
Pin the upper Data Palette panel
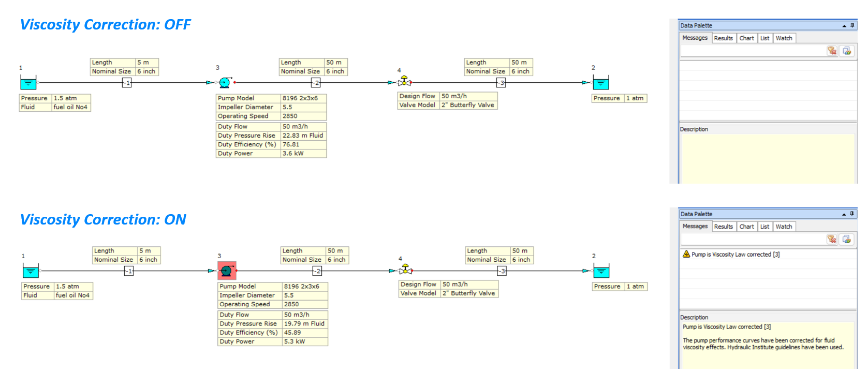point(852,25)
